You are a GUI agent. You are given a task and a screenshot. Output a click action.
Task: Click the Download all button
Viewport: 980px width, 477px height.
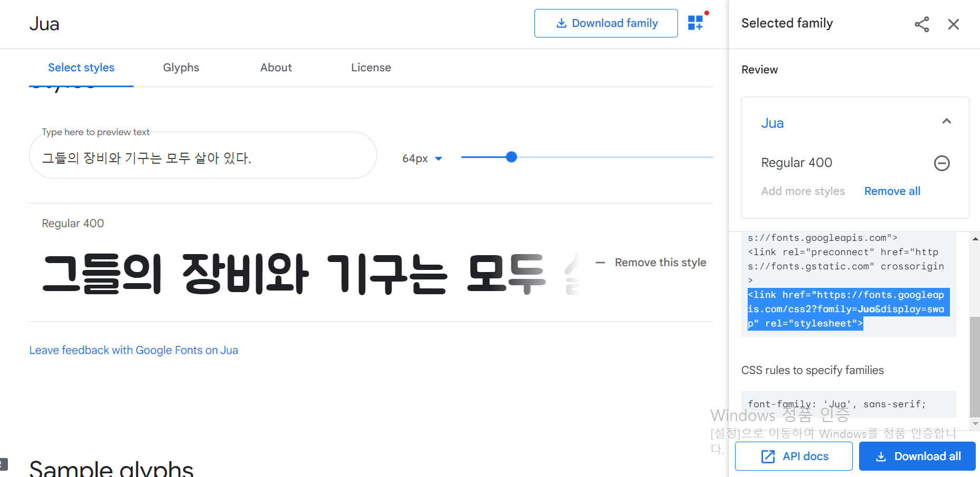[x=917, y=456]
